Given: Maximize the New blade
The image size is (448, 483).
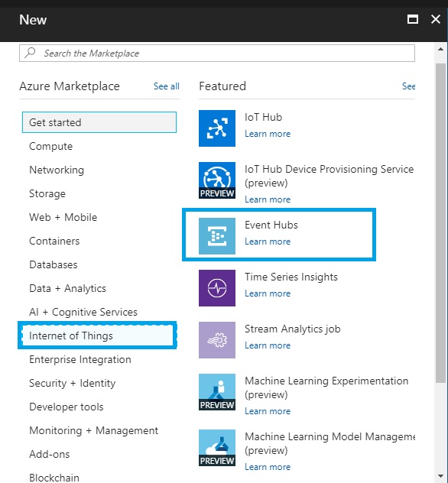Looking at the screenshot, I should [413, 19].
